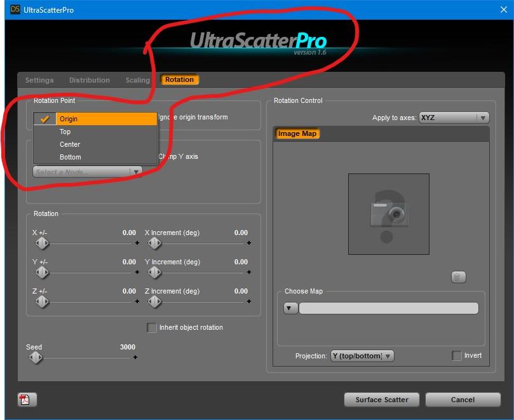Choose Top in the rotation point list
514x420 pixels.
pos(95,132)
